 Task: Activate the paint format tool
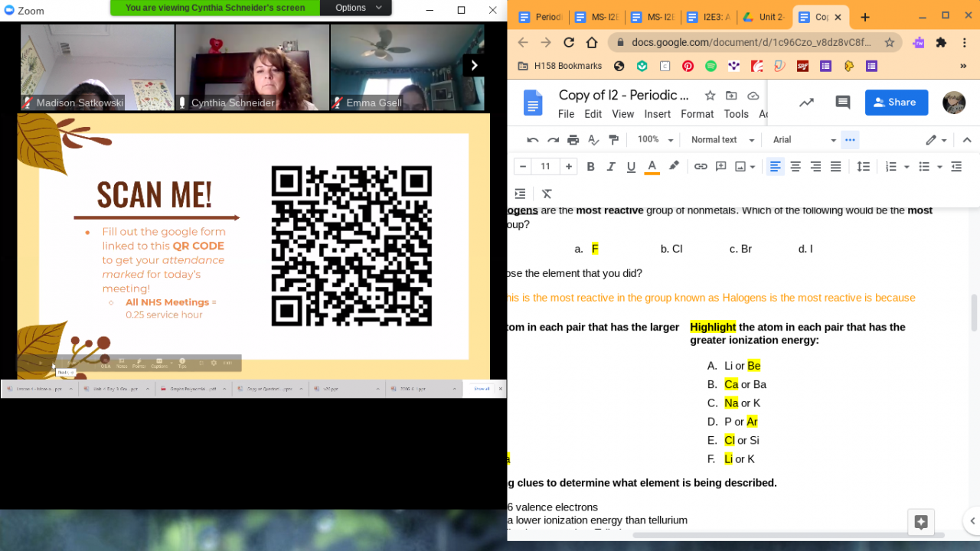(613, 140)
